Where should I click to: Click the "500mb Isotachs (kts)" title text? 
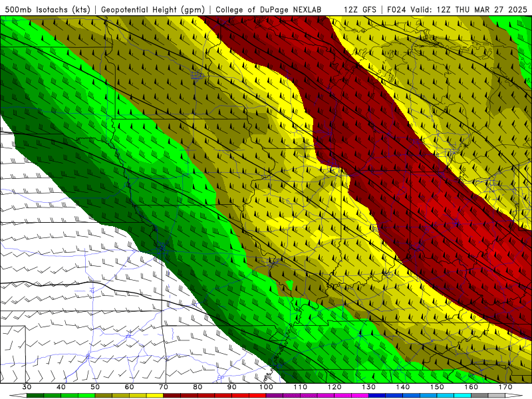click(47, 9)
